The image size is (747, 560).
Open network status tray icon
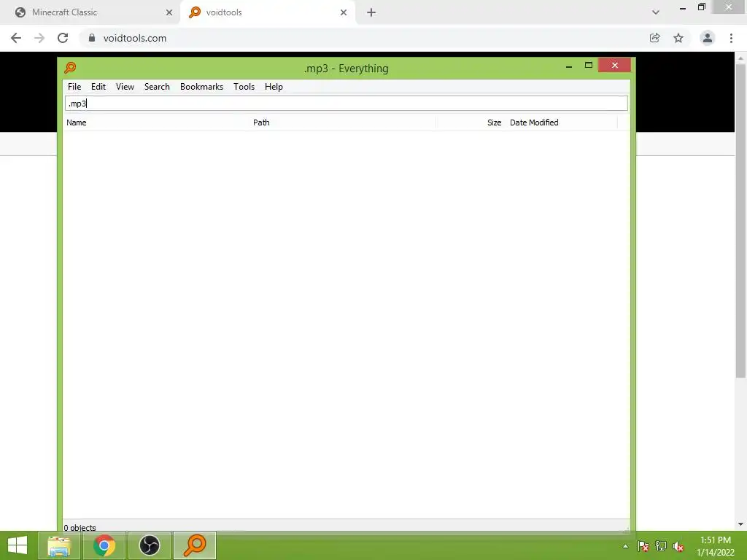661,546
